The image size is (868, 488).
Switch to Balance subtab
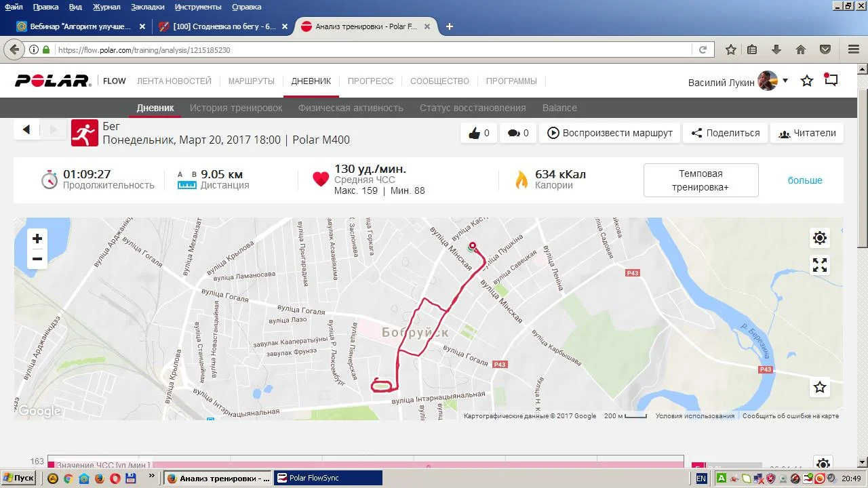(x=559, y=108)
